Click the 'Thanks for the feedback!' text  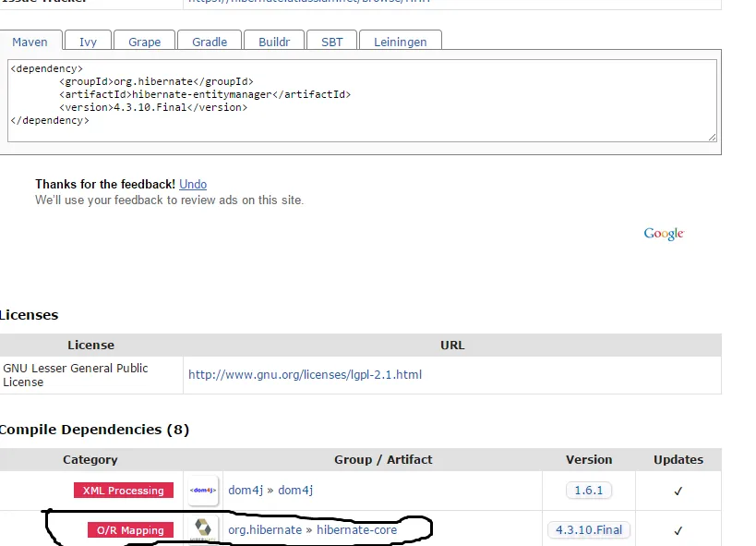tap(105, 184)
